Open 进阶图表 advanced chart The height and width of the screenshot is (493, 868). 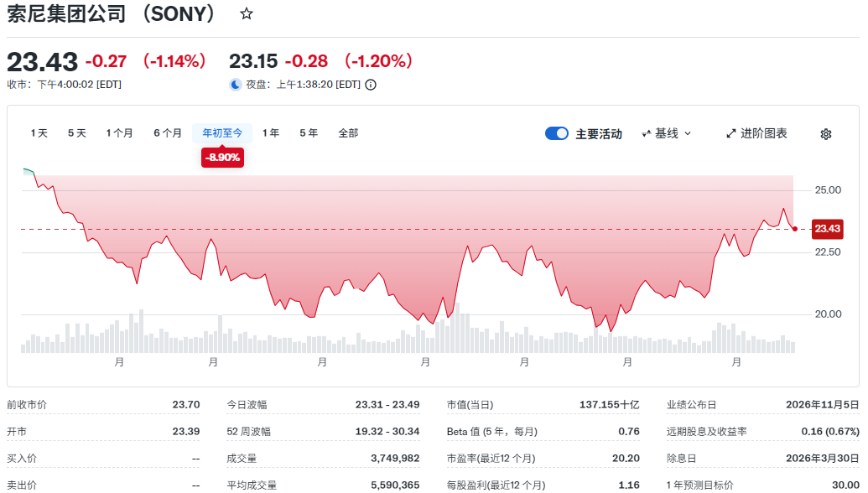coord(756,133)
